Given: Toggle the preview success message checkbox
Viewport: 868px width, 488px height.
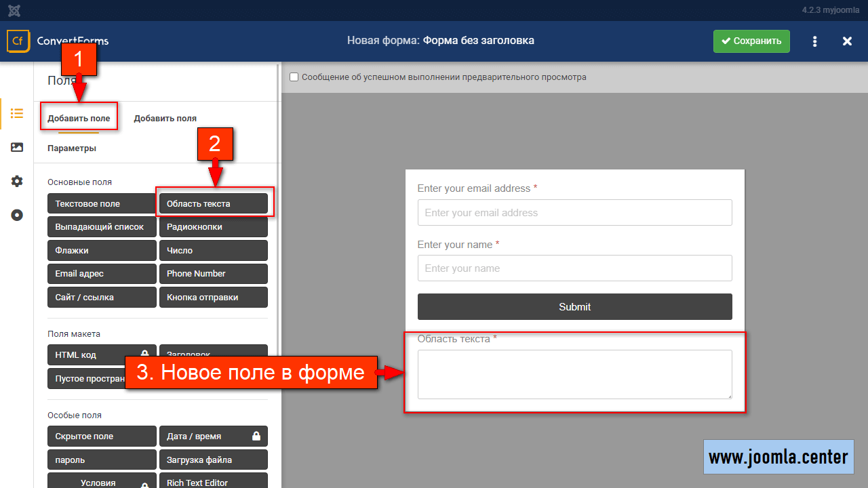Looking at the screenshot, I should click(x=294, y=77).
